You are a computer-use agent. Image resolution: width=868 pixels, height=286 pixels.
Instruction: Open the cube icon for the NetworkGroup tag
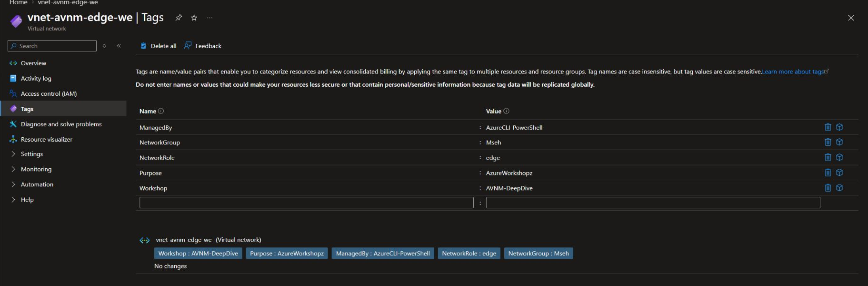click(839, 142)
